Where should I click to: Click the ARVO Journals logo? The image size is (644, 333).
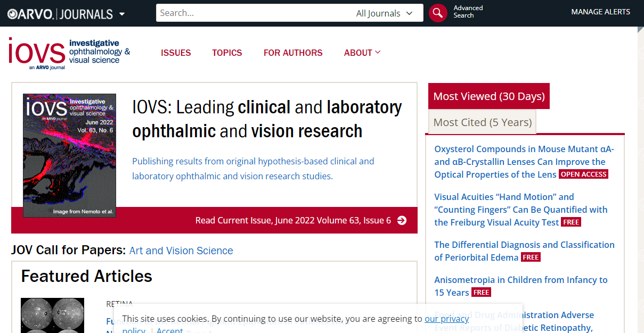point(60,14)
